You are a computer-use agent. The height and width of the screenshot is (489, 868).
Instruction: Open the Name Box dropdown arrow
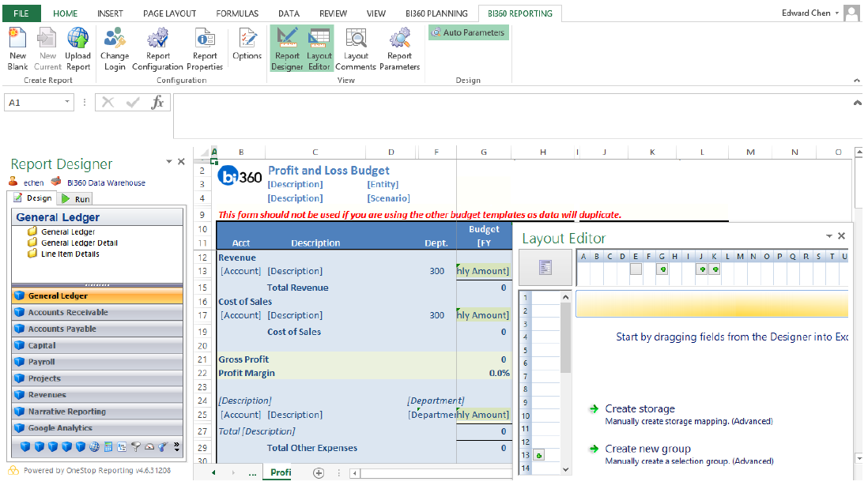(67, 102)
